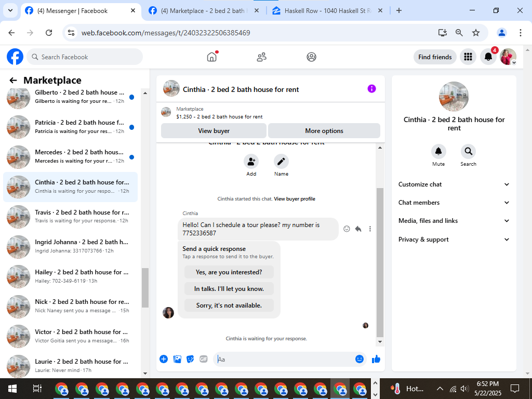Attach a photo using the image icon
The height and width of the screenshot is (399, 532).
[177, 359]
